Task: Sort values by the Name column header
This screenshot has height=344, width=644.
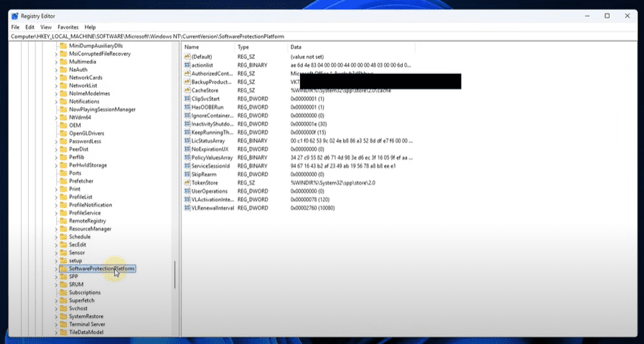Action: tap(209, 47)
